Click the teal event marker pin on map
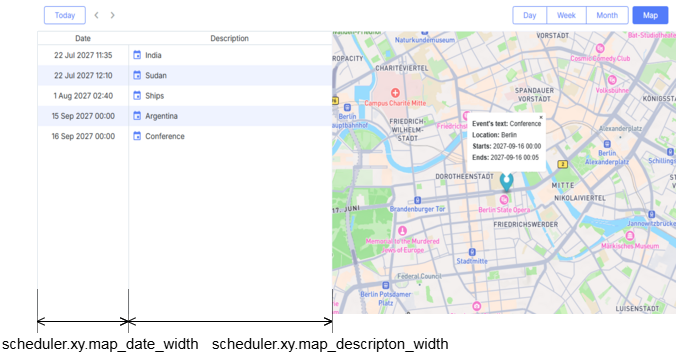The height and width of the screenshot is (360, 676). 506,182
